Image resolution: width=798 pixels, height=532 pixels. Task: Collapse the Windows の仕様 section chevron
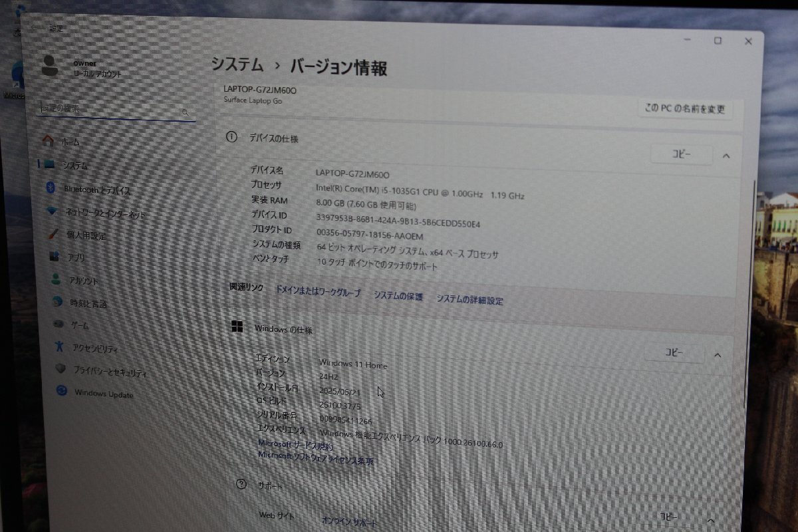(x=718, y=355)
